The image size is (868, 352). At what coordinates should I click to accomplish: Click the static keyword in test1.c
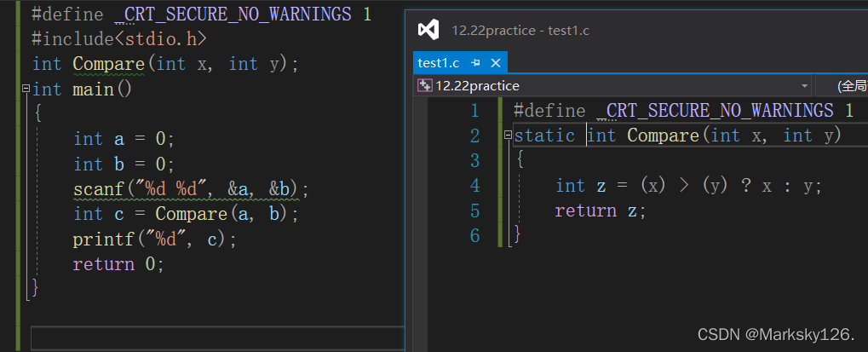tap(544, 136)
